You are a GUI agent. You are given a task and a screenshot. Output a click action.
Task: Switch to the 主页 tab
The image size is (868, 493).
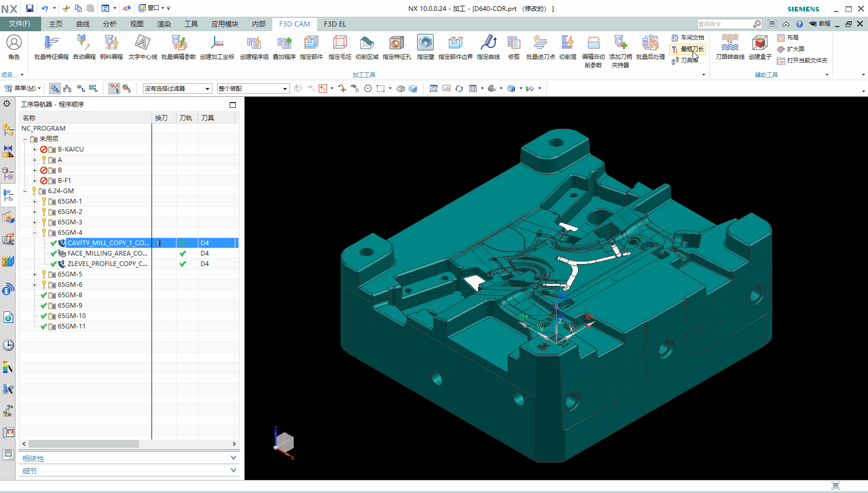(x=56, y=24)
